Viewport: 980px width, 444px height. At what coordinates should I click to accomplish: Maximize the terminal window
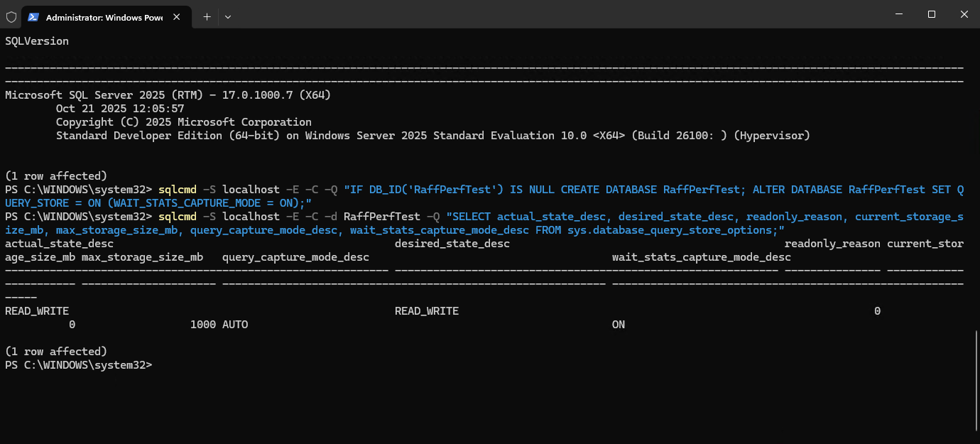931,14
